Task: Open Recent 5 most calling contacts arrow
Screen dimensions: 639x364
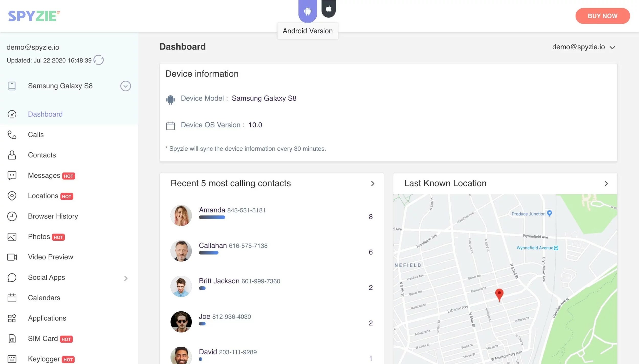Action: pos(372,184)
